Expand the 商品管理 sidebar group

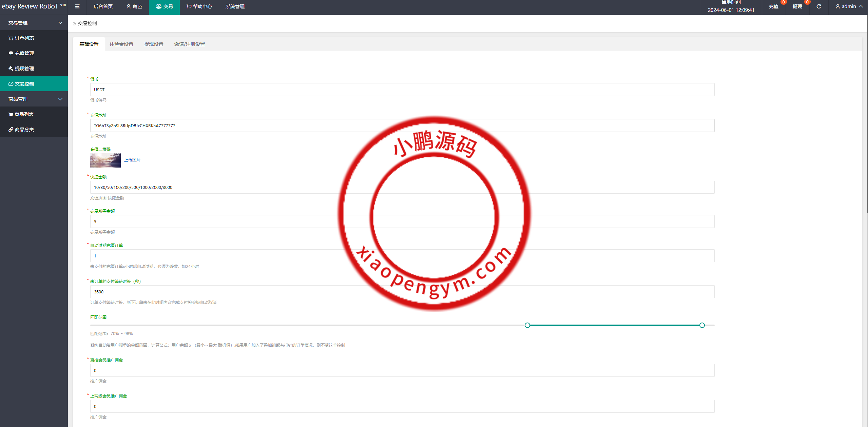60,99
